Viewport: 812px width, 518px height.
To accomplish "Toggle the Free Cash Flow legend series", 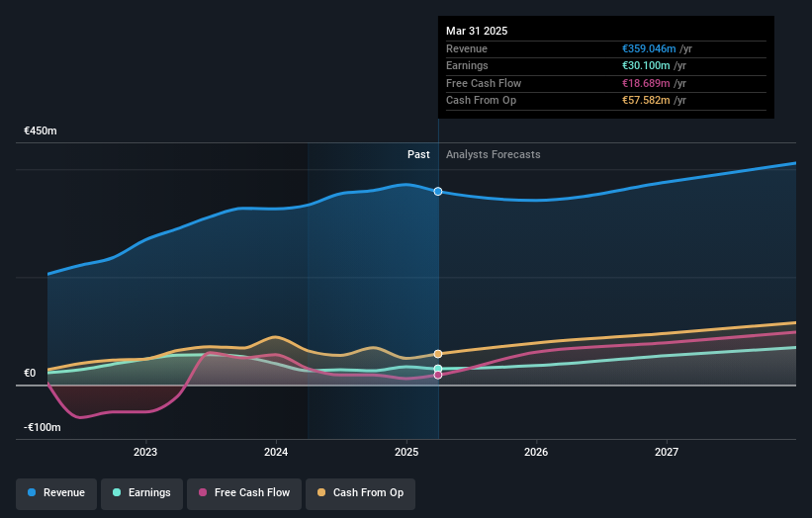I will coord(244,492).
